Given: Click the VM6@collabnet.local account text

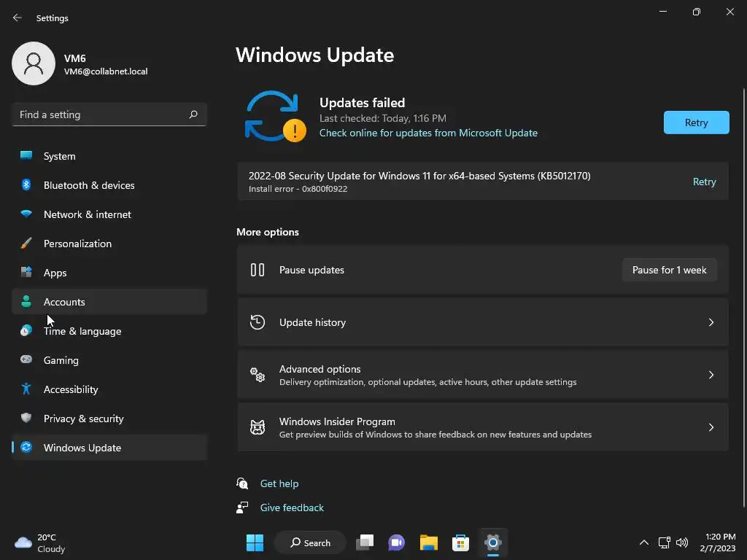Looking at the screenshot, I should pos(106,71).
